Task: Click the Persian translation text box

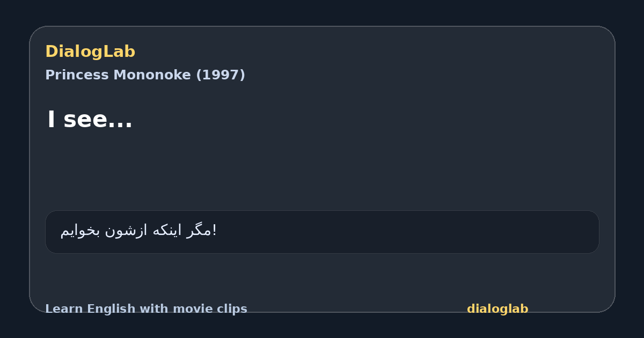Action: [x=322, y=232]
